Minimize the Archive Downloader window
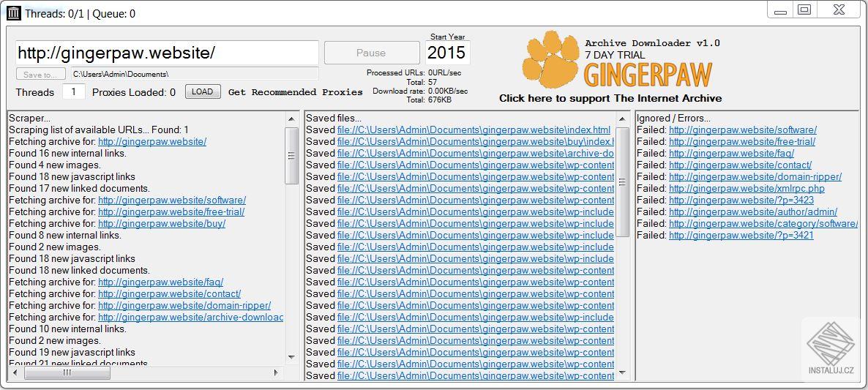 [x=780, y=10]
